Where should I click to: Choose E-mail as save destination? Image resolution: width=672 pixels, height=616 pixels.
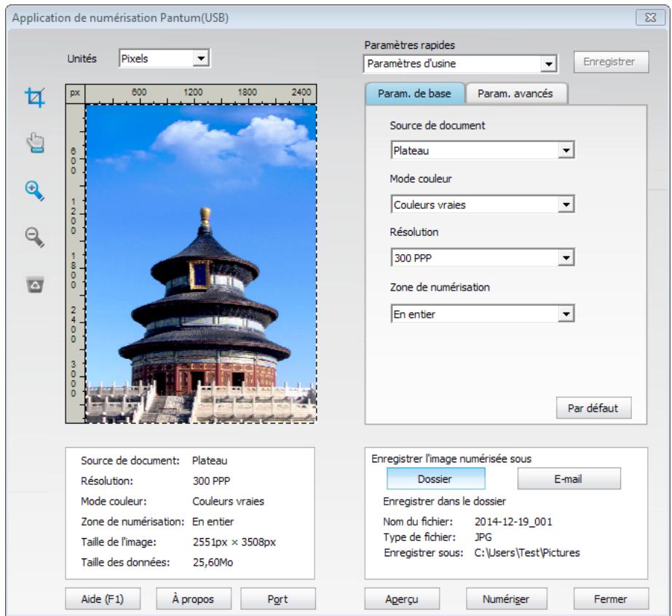569,479
